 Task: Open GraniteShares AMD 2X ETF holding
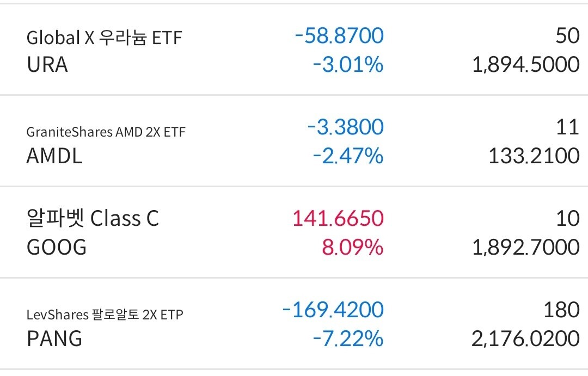[106, 132]
